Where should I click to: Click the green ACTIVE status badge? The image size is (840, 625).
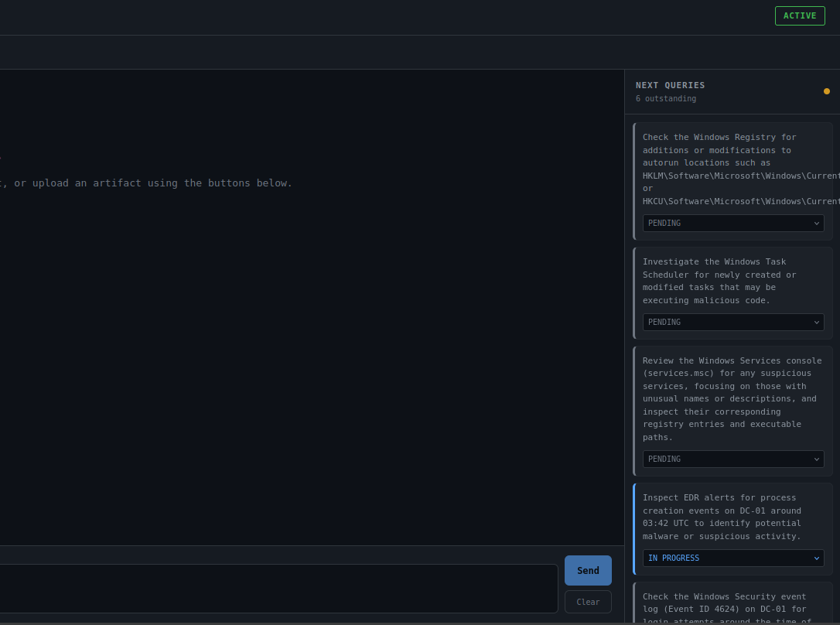(x=800, y=16)
